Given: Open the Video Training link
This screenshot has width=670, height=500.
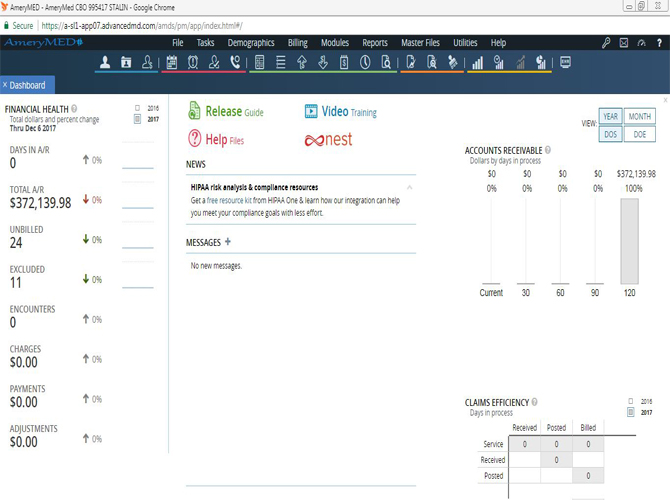Looking at the screenshot, I should point(341,112).
